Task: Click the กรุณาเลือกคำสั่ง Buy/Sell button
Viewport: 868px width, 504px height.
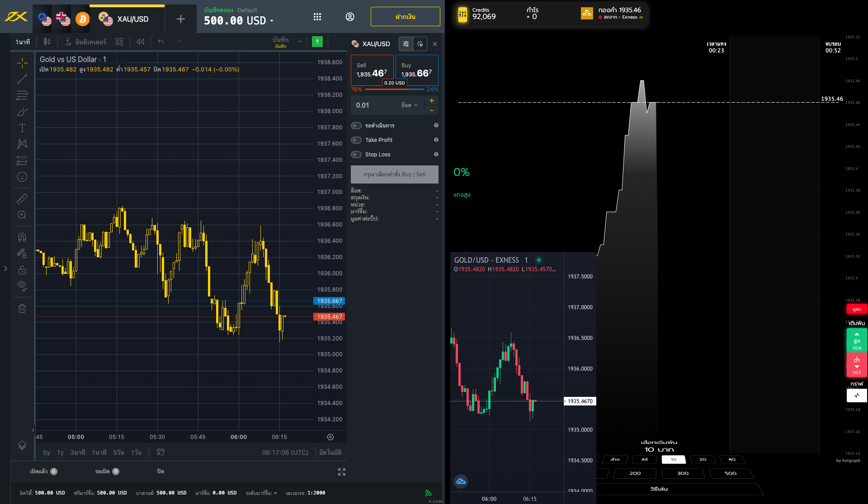Action: [394, 174]
